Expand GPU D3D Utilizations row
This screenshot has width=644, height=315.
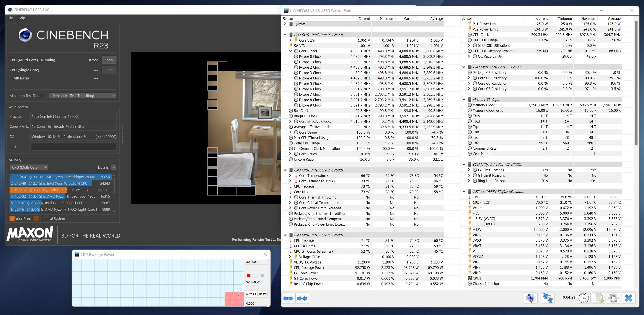click(469, 45)
